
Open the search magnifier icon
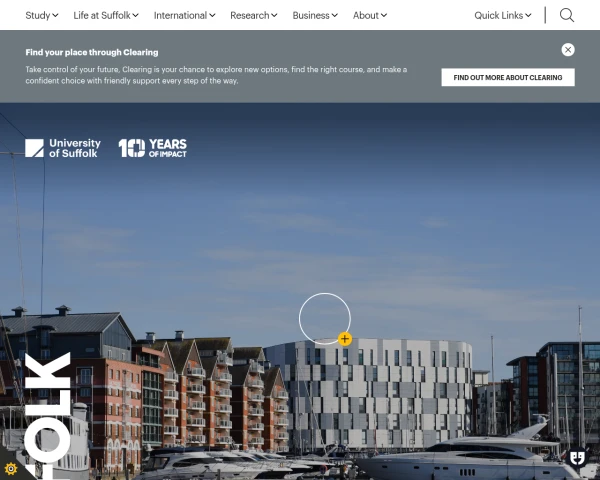coord(567,15)
